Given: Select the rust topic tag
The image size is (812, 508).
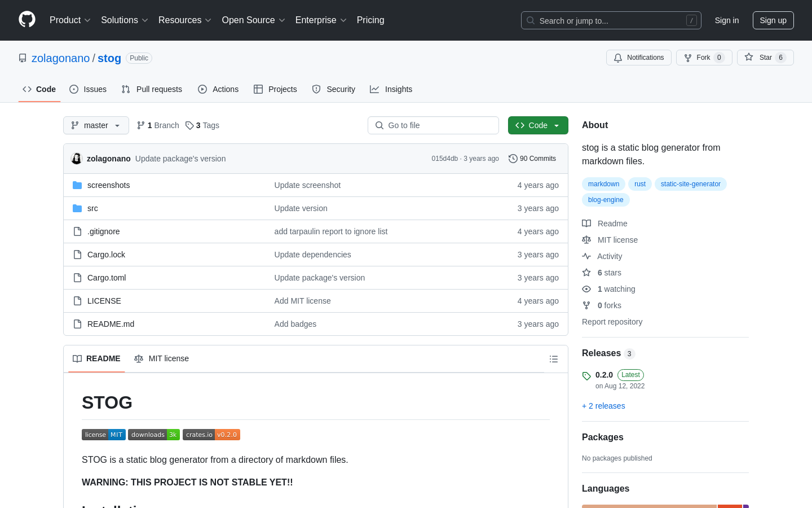Looking at the screenshot, I should (640, 184).
